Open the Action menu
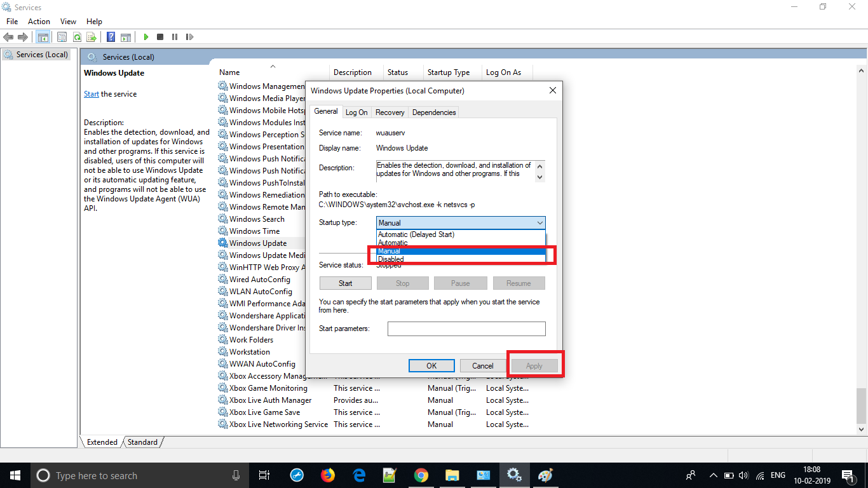This screenshot has width=868, height=488. pyautogui.click(x=39, y=22)
